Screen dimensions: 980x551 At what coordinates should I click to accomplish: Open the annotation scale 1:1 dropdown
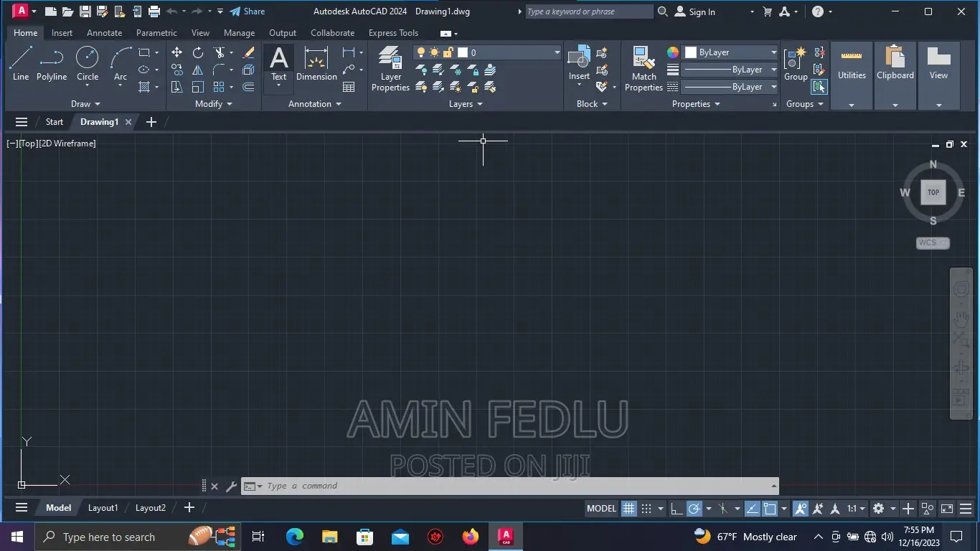tap(855, 508)
